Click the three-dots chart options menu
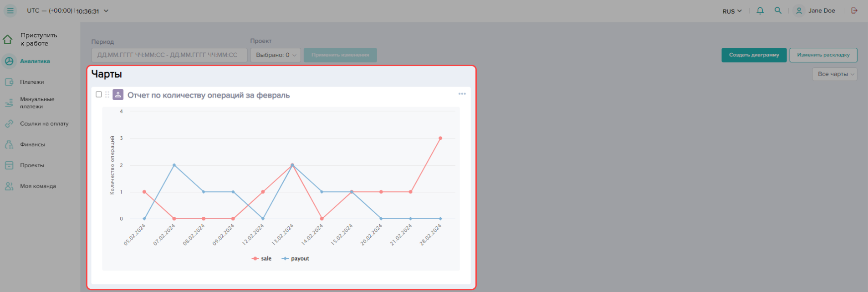The image size is (868, 292). (x=462, y=94)
